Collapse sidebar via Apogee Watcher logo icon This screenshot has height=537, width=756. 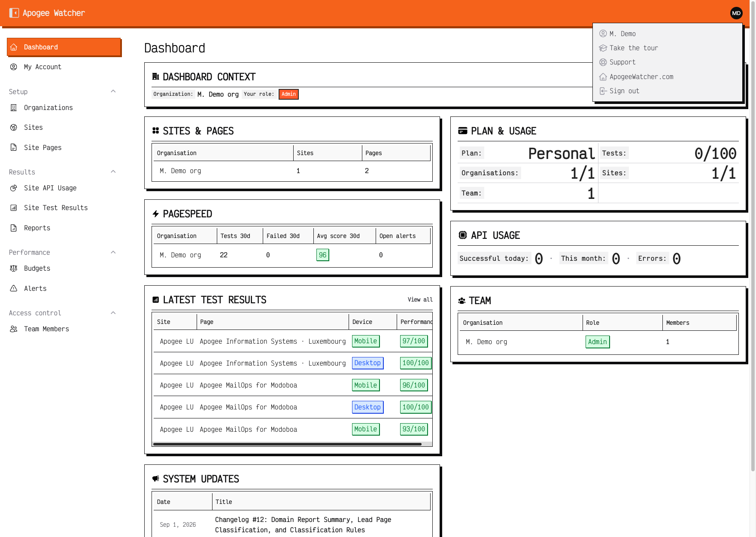pos(14,13)
